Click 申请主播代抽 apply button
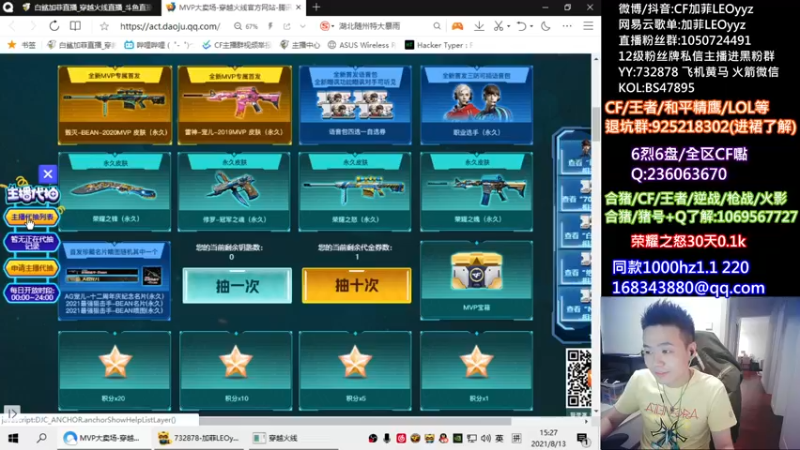Viewport: 800px width, 450px height. [32, 268]
